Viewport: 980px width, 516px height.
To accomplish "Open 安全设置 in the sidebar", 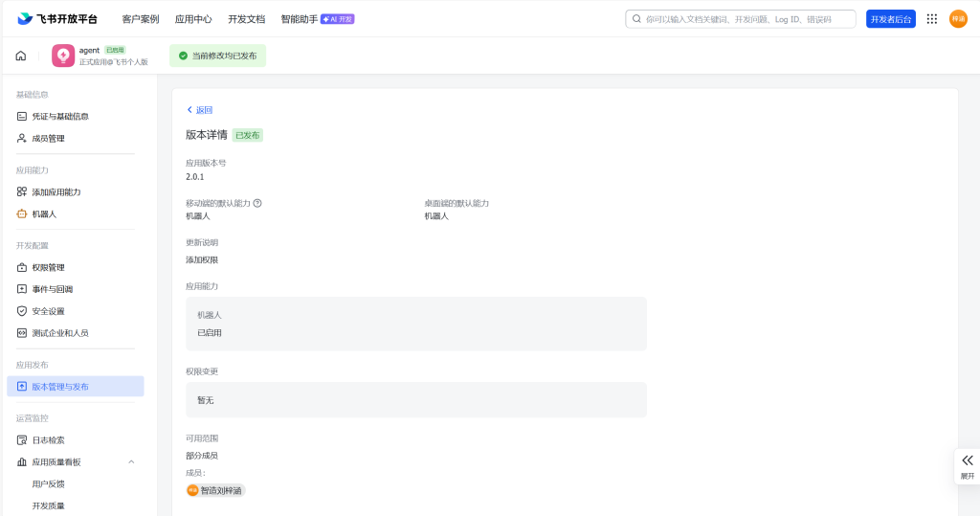I will (x=48, y=311).
